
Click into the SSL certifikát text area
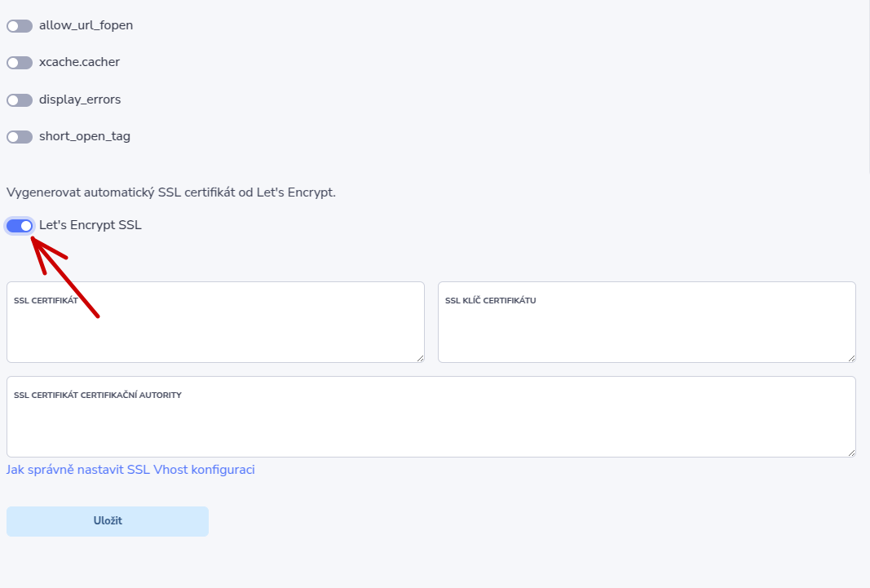coord(215,322)
